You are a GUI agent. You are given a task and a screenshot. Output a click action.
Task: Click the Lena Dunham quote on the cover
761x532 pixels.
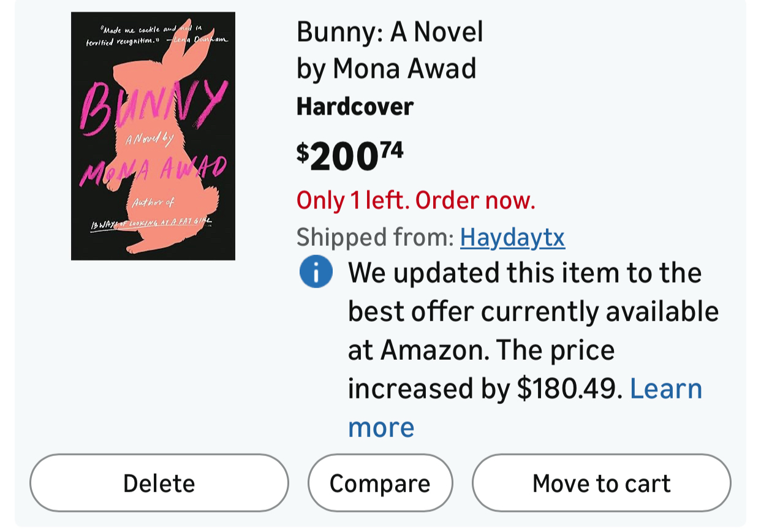tap(156, 36)
